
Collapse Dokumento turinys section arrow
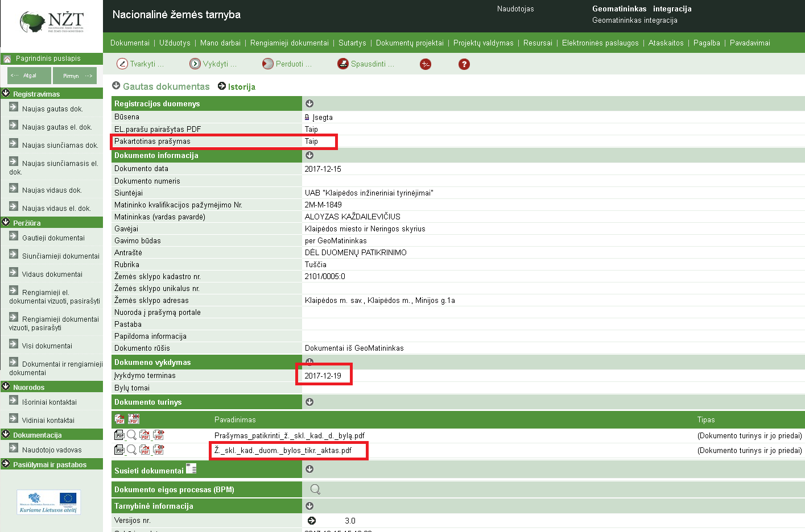309,402
